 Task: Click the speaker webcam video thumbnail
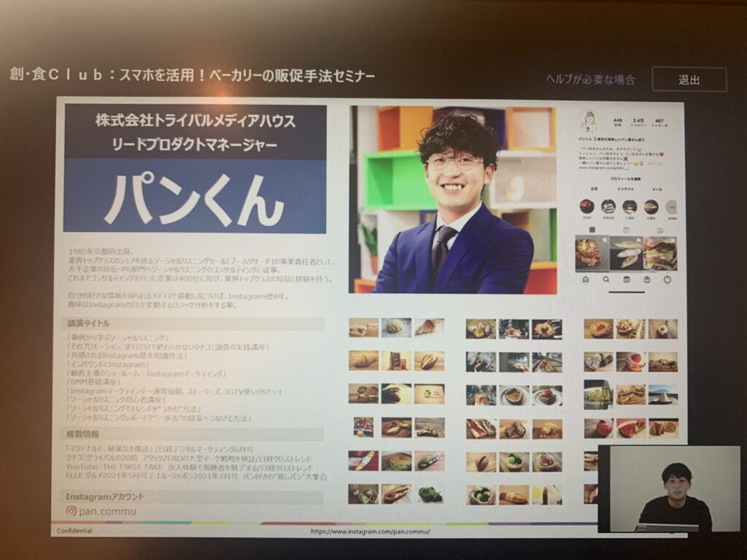click(668, 489)
